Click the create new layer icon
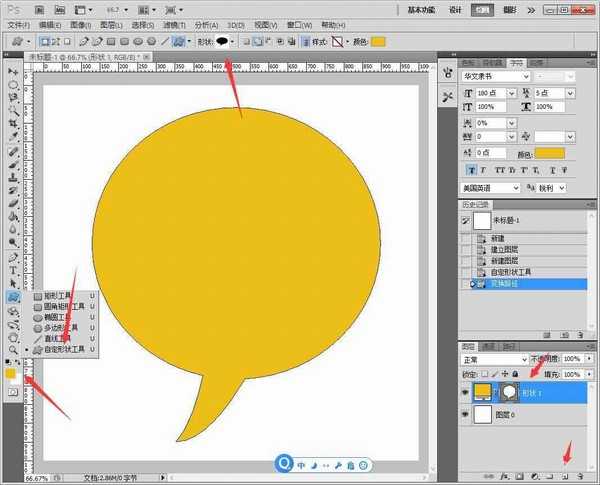Viewport: 600px width, 485px height. [563, 477]
